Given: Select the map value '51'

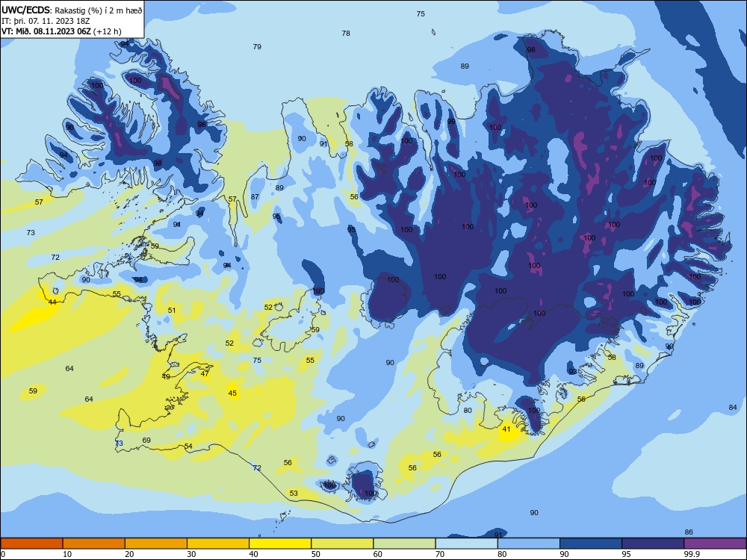Looking at the screenshot, I should 172,310.
